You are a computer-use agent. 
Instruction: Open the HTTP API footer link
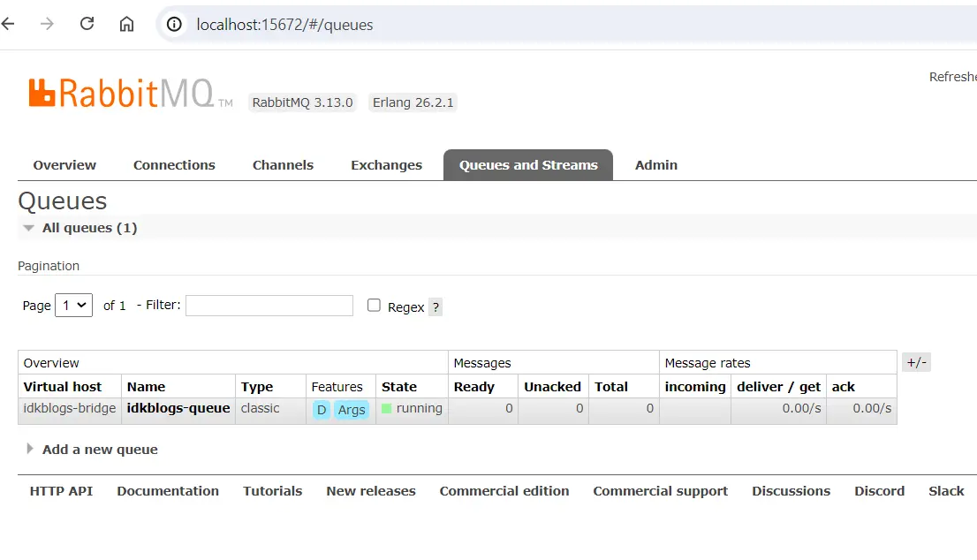coord(61,491)
